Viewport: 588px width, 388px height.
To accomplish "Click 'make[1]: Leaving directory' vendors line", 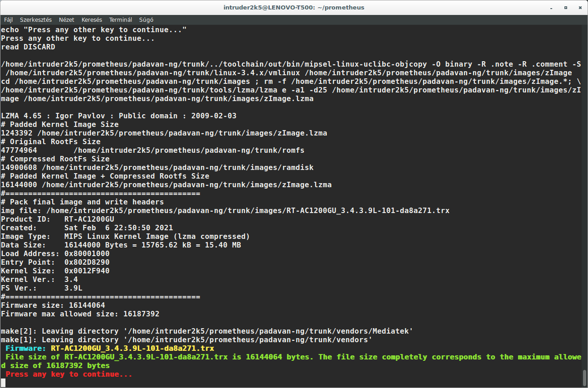I will tap(187, 340).
